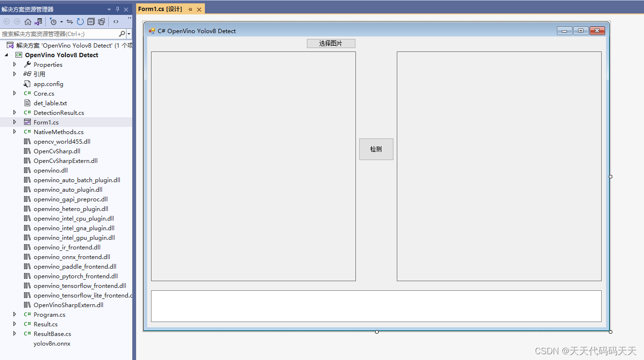Viewport: 644px width, 360px height.
Task: Click the Collapse All icon in Solution Explorer
Action: [91, 22]
